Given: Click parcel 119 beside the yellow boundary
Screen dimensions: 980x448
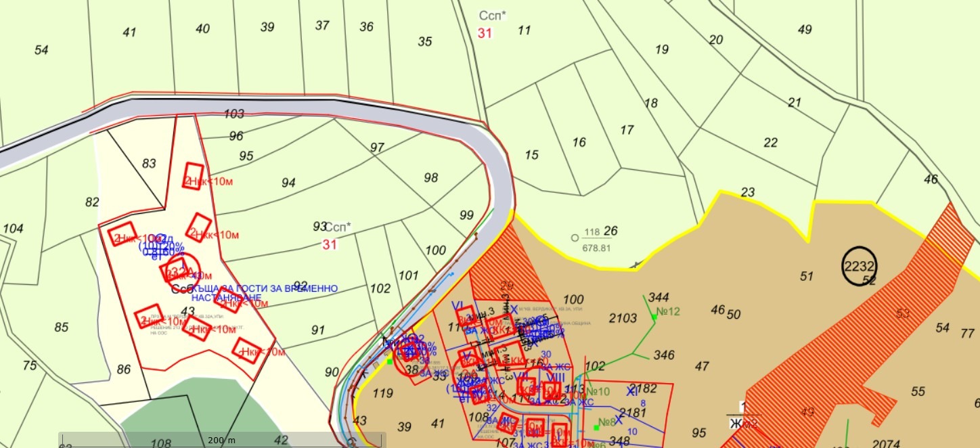Looking at the screenshot, I should (x=382, y=393).
